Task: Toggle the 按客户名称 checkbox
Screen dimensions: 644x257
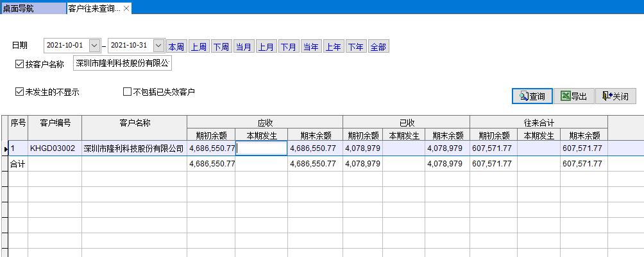Action: [19, 64]
